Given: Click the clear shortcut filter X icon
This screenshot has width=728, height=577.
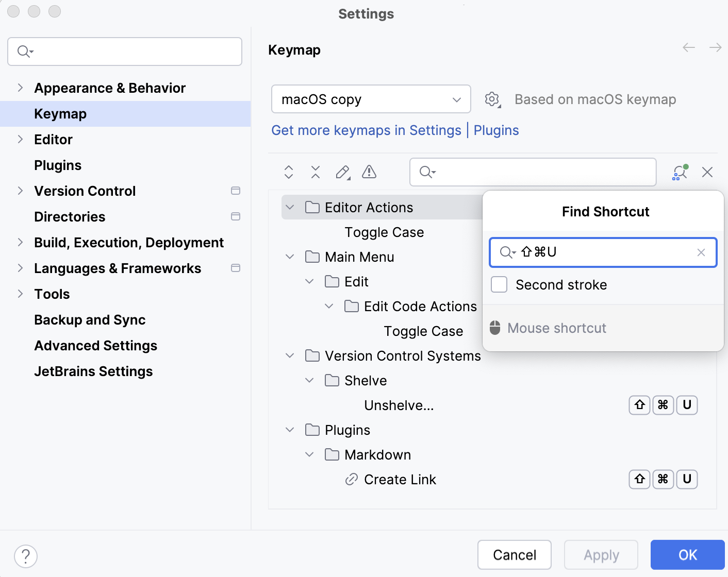Looking at the screenshot, I should tap(707, 172).
